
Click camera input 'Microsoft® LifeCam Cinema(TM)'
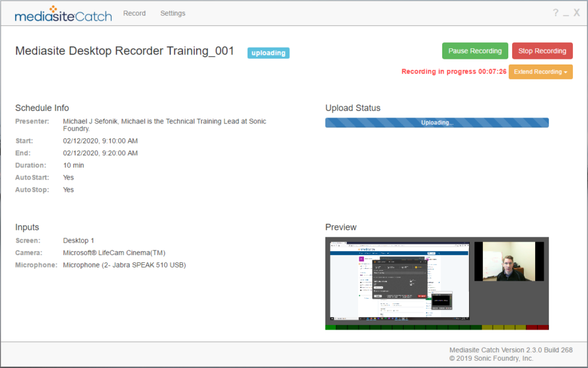point(114,253)
